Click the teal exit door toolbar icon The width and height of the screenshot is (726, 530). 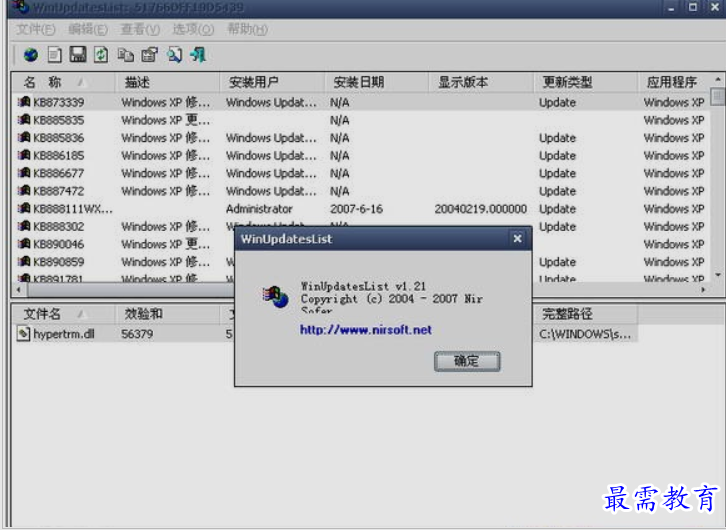[198, 55]
